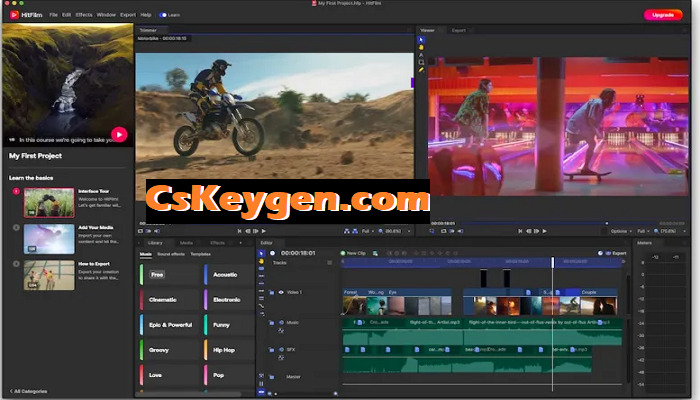Open the Edit menu
700x400 pixels.
(67, 15)
